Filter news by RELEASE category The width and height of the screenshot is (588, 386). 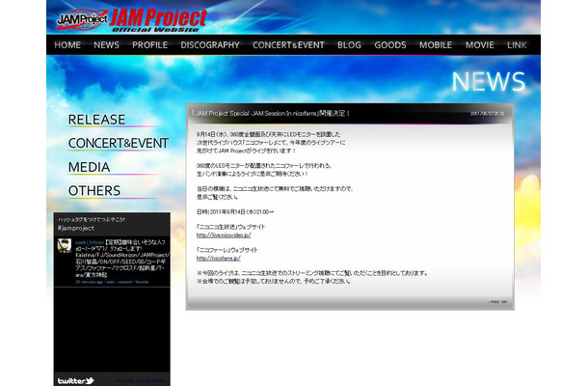tap(96, 120)
